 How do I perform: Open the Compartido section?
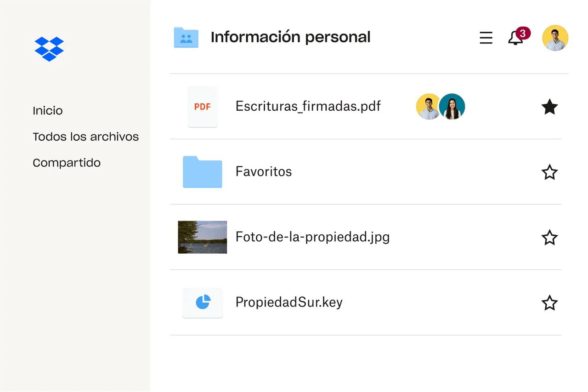coord(67,162)
